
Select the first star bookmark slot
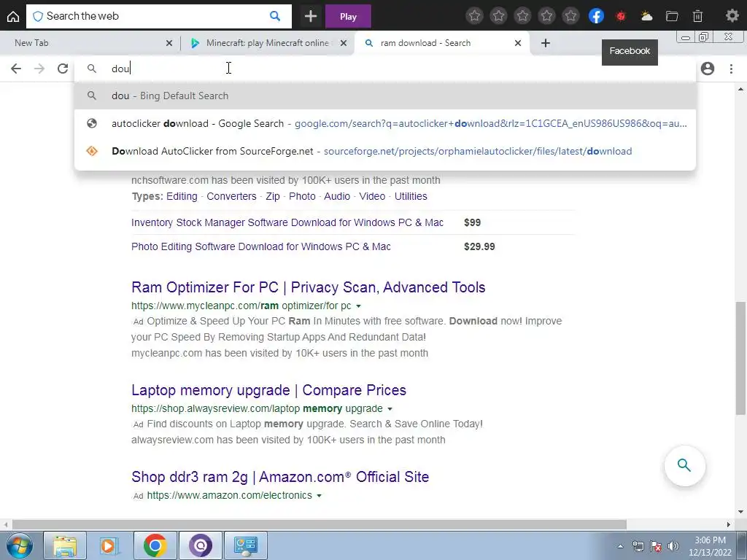point(474,16)
